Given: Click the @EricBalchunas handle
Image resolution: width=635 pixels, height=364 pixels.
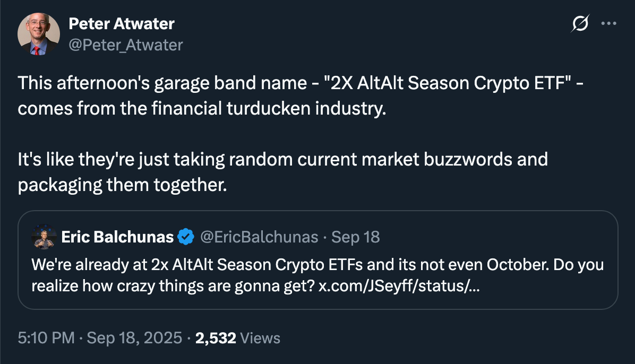Looking at the screenshot, I should point(259,237).
